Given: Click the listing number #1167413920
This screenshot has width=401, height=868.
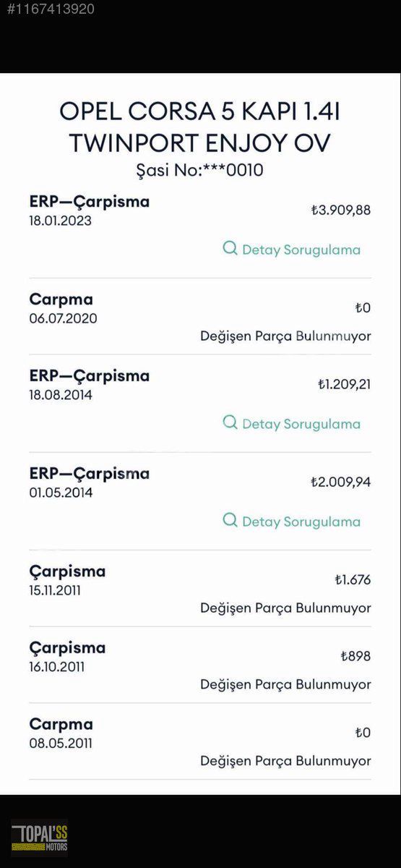Looking at the screenshot, I should tap(47, 9).
